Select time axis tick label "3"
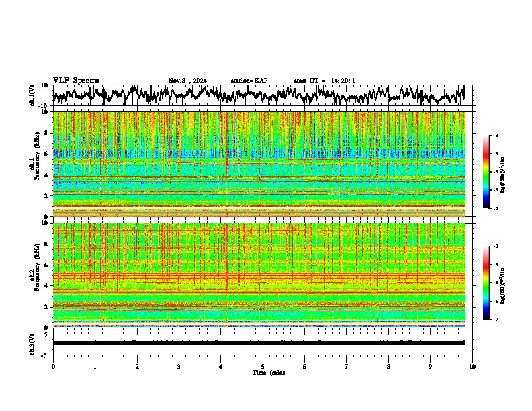Screen dimensions: 532x411 pos(179,367)
